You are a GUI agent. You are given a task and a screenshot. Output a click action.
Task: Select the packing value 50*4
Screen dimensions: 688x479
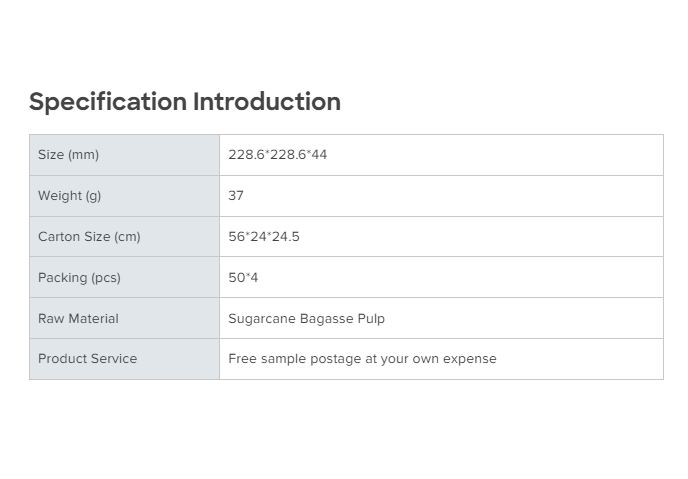(243, 278)
